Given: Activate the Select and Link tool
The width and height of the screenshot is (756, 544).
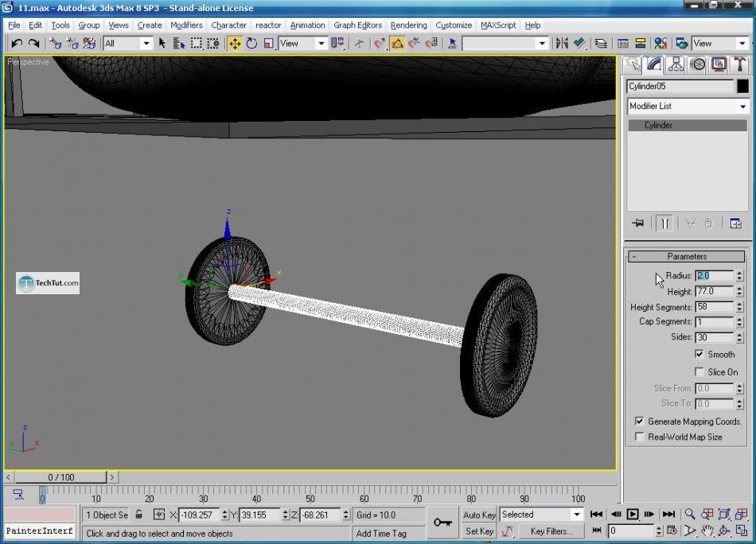Looking at the screenshot, I should point(56,44).
